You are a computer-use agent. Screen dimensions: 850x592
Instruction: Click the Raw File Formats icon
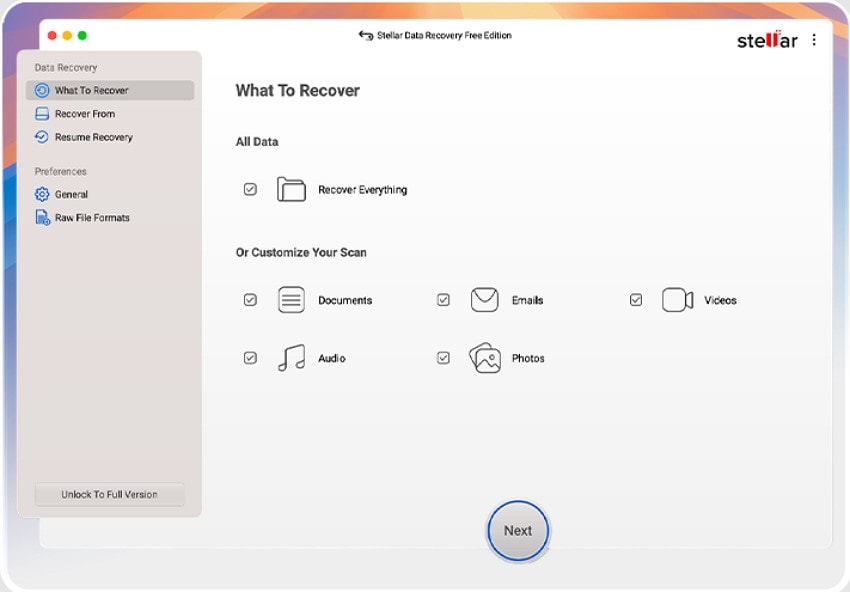point(42,217)
